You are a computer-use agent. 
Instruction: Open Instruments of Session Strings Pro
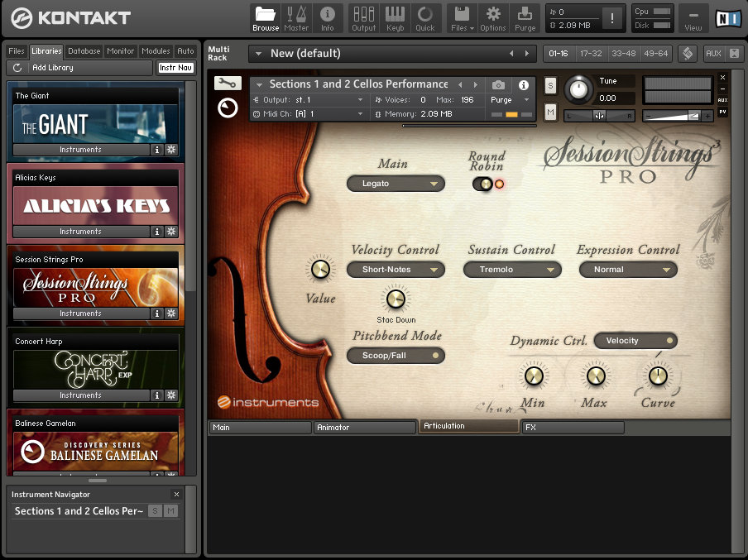click(81, 314)
